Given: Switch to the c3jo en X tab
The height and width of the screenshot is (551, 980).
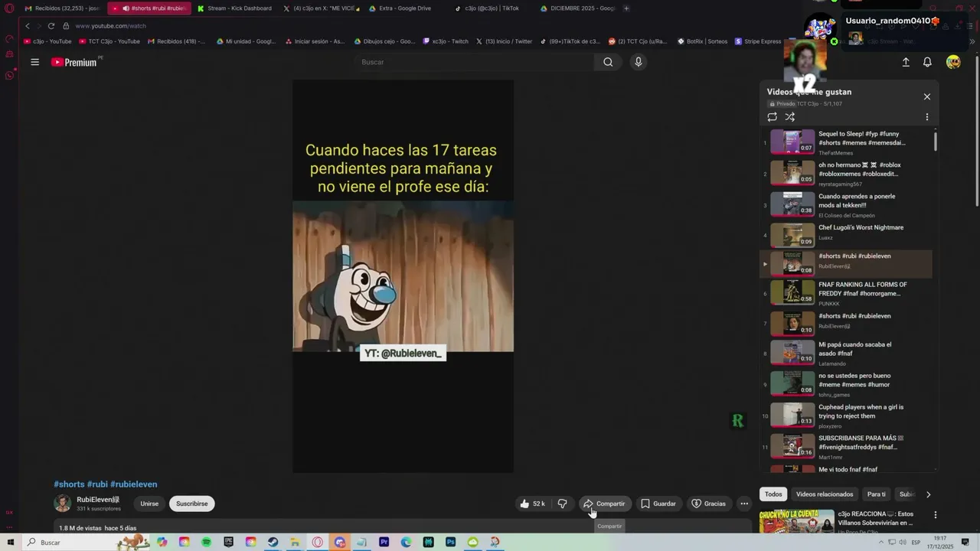Looking at the screenshot, I should (321, 8).
